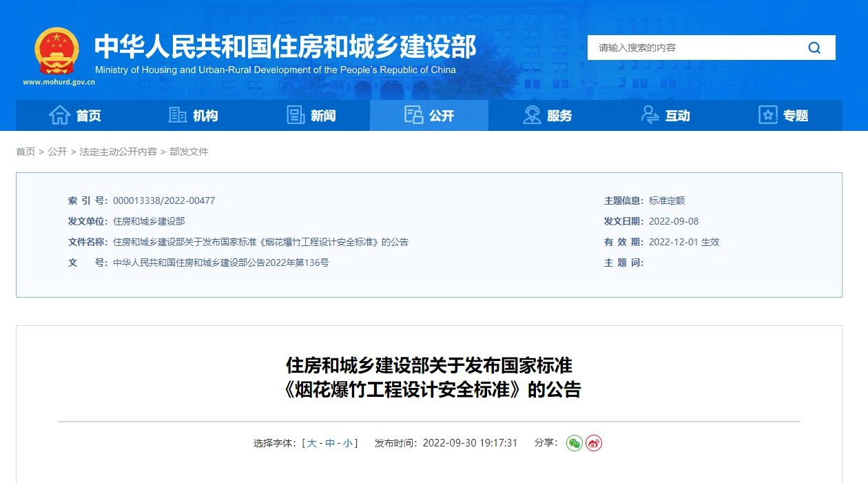Click the 公开 breadcrumb link
Screen dimensions: 868x483
pos(57,152)
